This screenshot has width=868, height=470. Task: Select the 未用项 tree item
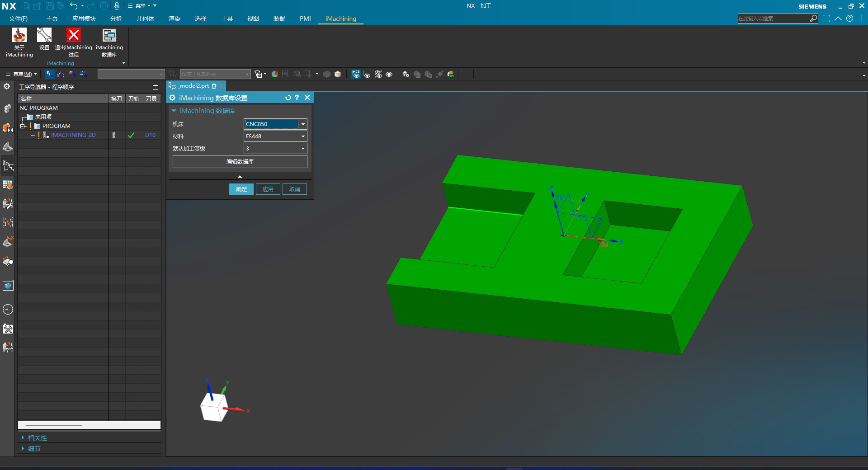coord(43,117)
